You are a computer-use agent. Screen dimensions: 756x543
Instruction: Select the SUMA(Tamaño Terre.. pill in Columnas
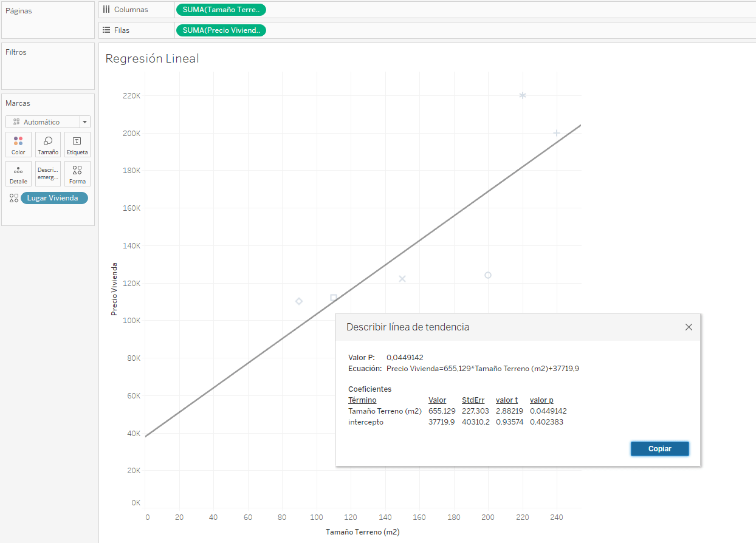point(221,10)
